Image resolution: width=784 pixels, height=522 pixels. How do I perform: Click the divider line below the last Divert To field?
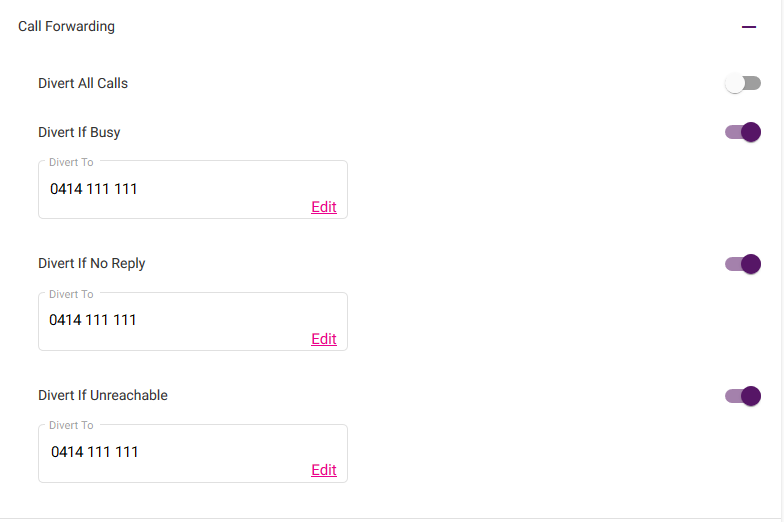pyautogui.click(x=392, y=518)
